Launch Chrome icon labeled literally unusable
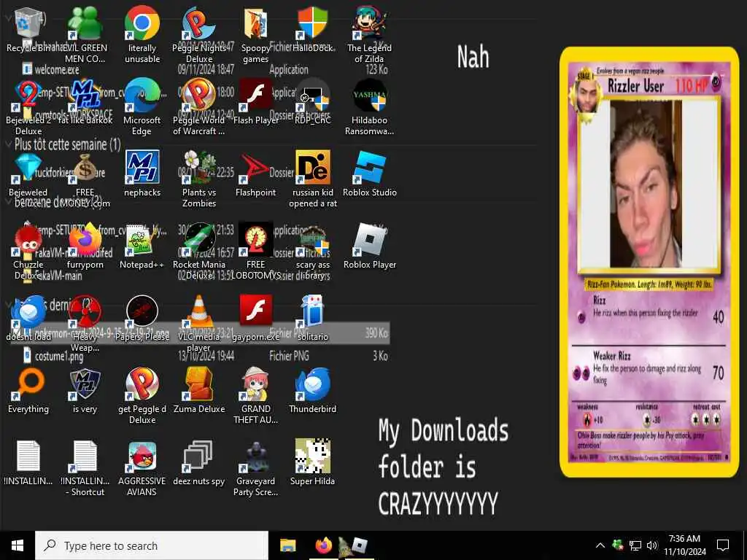 [x=142, y=24]
